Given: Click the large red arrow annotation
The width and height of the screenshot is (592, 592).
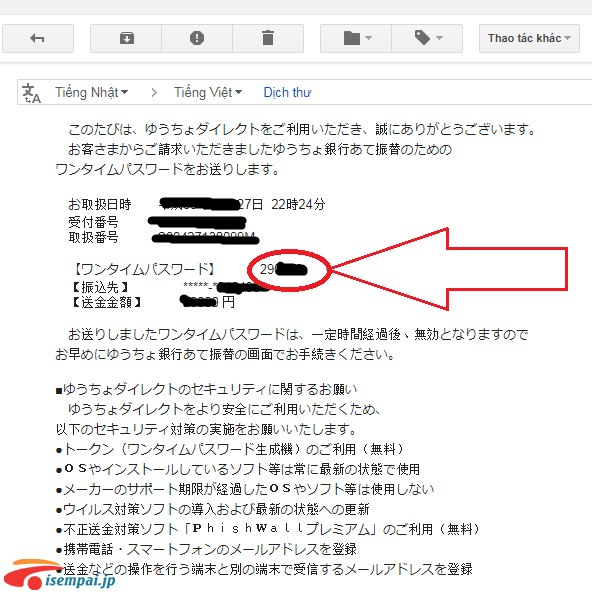Looking at the screenshot, I should pyautogui.click(x=449, y=269).
